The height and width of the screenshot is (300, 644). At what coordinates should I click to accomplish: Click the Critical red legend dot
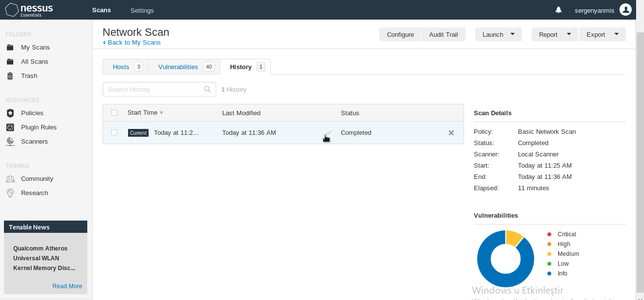(x=549, y=234)
